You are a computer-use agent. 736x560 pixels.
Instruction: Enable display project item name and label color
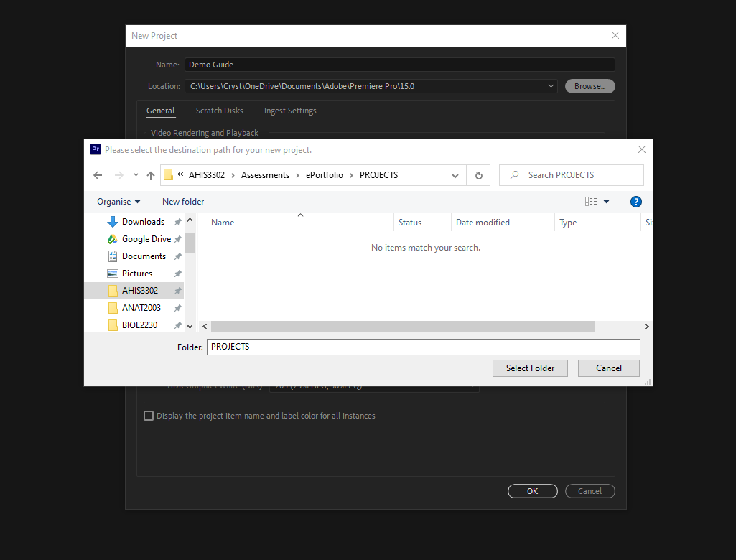pyautogui.click(x=149, y=416)
